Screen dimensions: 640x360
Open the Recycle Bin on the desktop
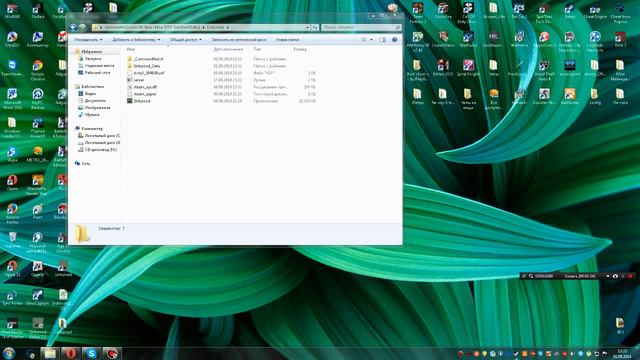[x=12, y=240]
